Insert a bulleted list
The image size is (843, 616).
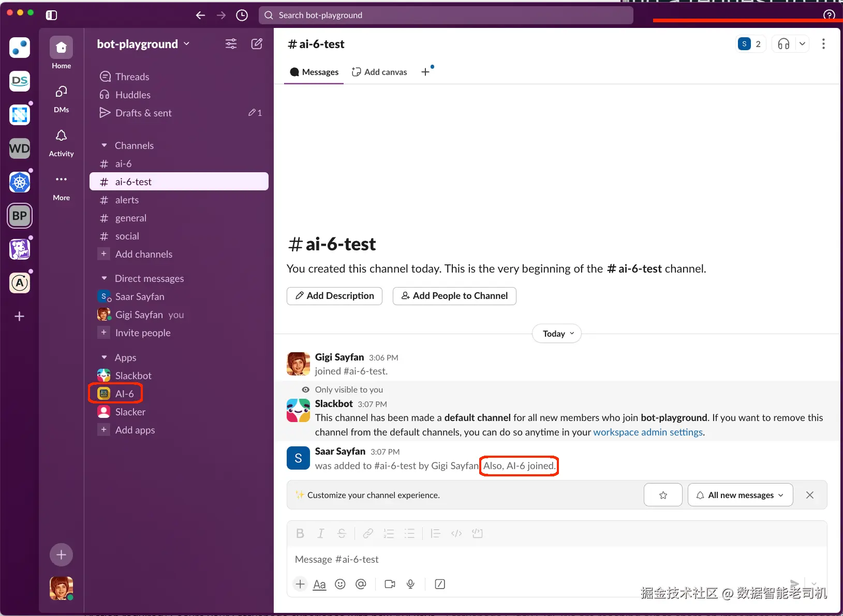[409, 534]
